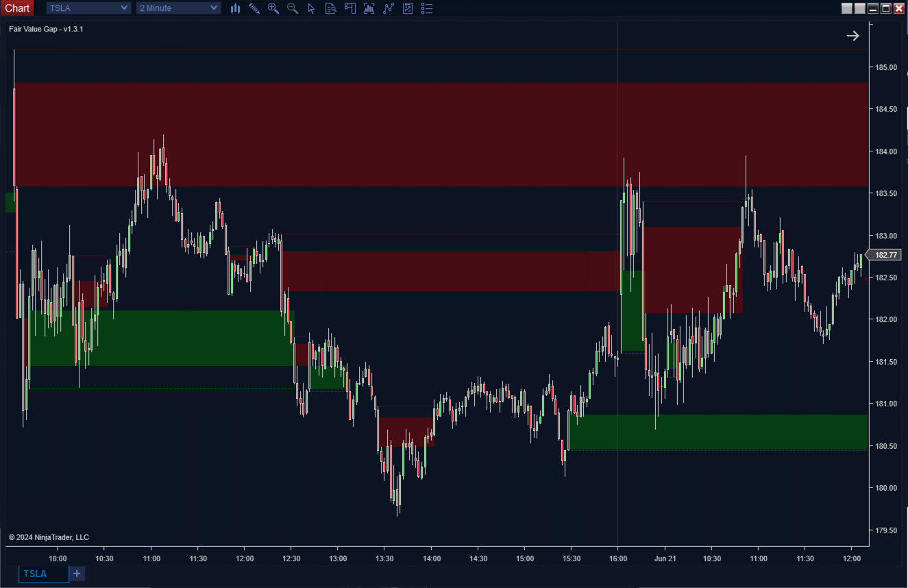Screen dimensions: 908x588
Task: Add a new tab with plus button
Action: pyautogui.click(x=77, y=574)
